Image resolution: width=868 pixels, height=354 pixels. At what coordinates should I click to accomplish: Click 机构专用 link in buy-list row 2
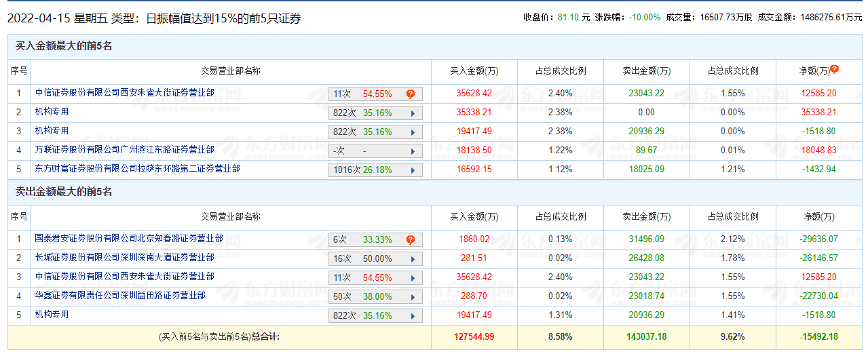(52, 111)
